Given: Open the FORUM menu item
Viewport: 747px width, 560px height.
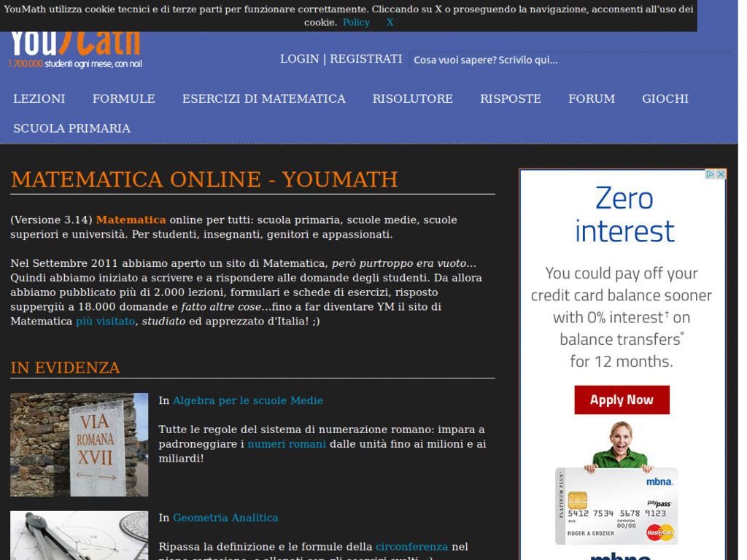Looking at the screenshot, I should 592,98.
